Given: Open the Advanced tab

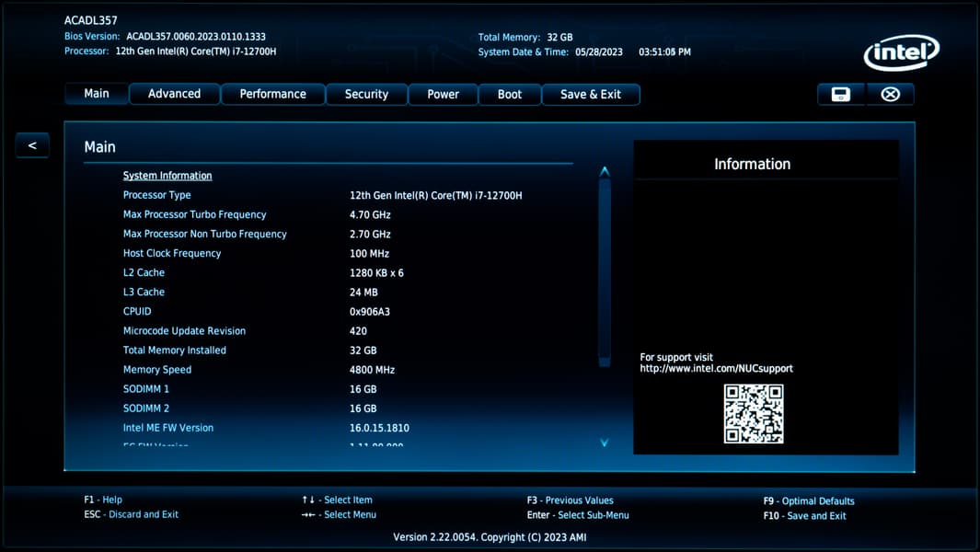Looking at the screenshot, I should (x=174, y=94).
